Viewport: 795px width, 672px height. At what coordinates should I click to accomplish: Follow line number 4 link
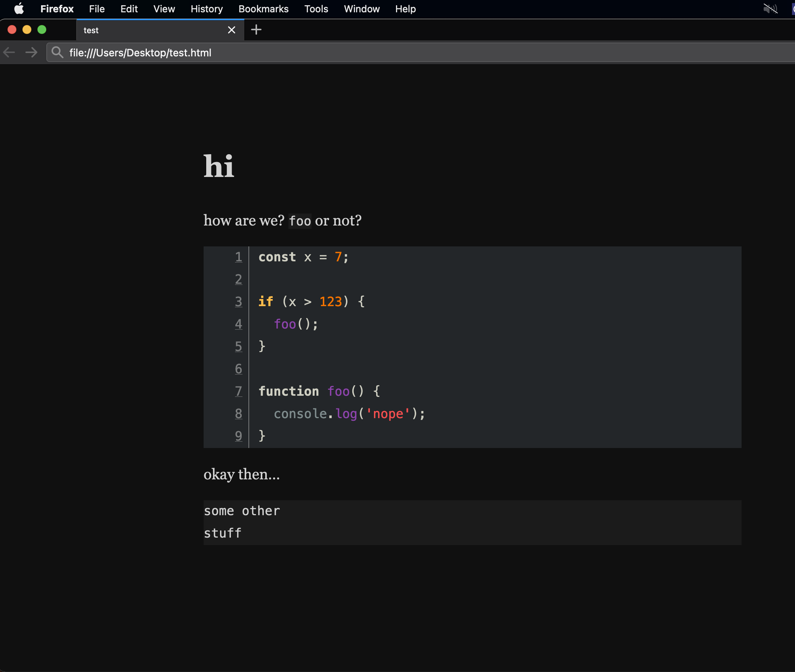pos(239,324)
